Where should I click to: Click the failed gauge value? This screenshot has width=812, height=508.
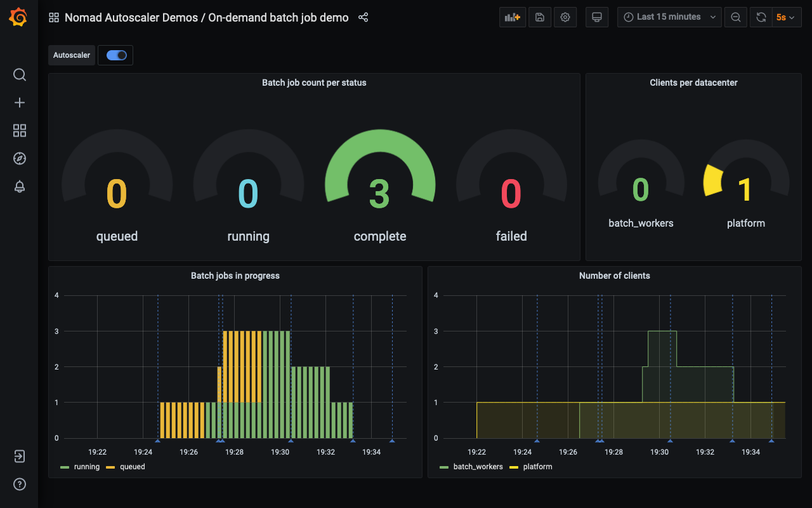click(511, 194)
